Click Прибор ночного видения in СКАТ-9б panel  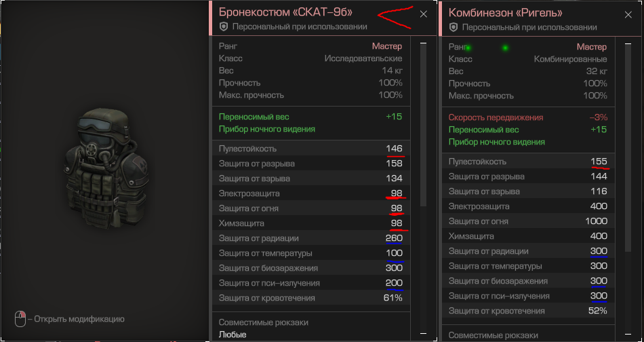267,129
